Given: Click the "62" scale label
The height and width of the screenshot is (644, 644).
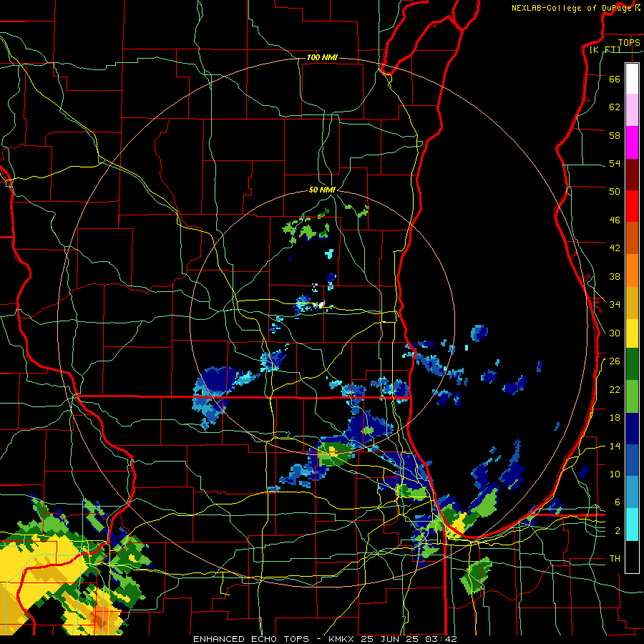Looking at the screenshot, I should point(615,107).
